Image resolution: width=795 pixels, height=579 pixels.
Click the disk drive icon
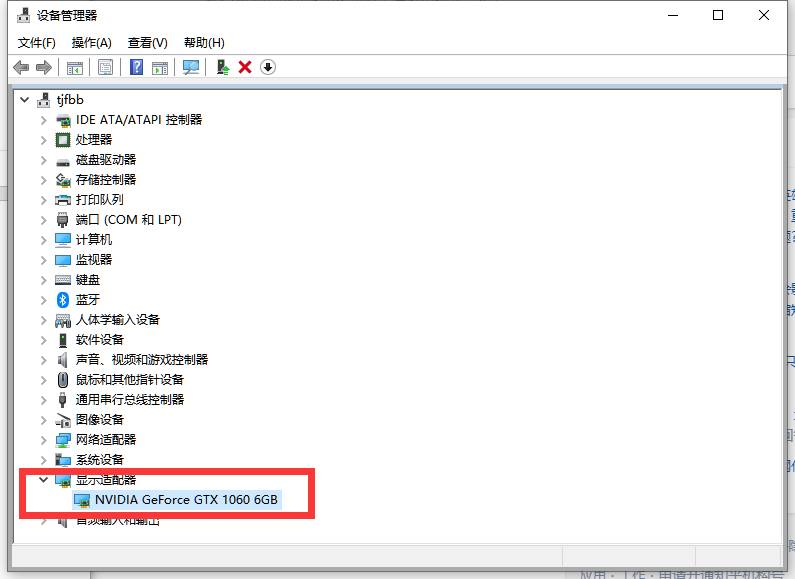[63, 162]
